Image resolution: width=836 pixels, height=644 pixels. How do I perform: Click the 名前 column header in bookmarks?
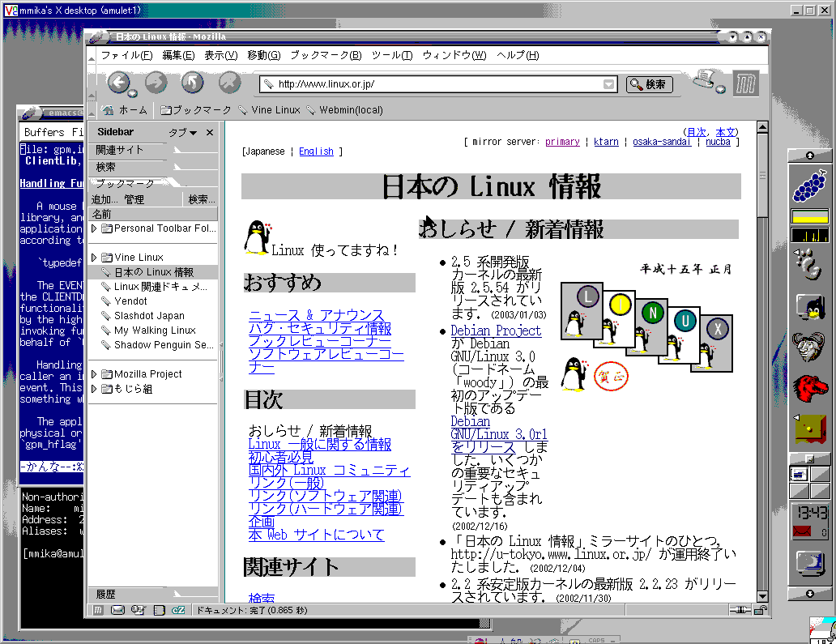tap(153, 215)
